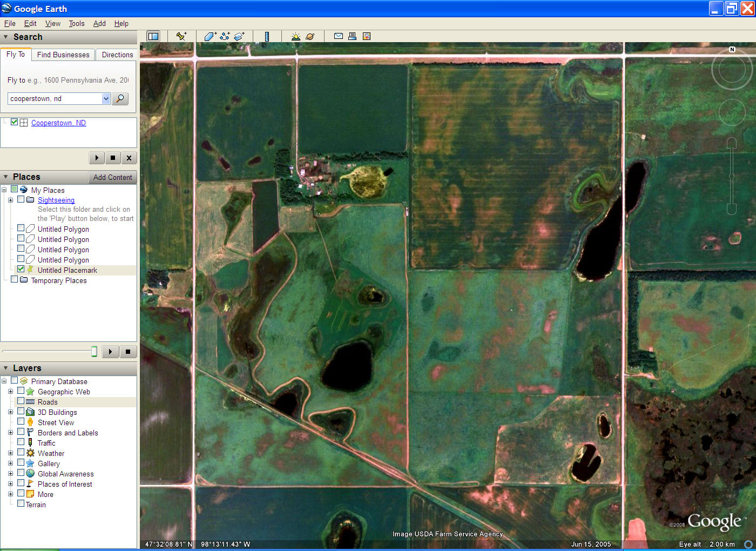Click stop button below search results
756x551 pixels.
click(x=113, y=158)
